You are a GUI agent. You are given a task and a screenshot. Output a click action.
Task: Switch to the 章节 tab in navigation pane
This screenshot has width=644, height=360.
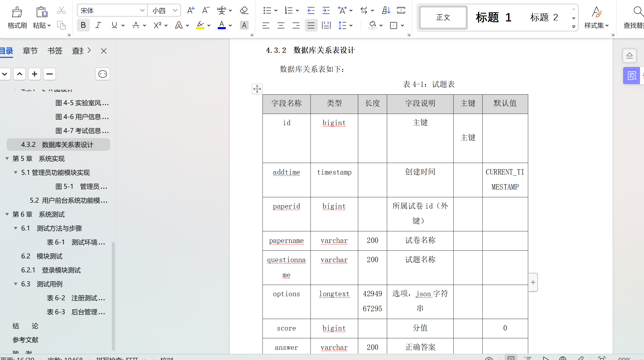(30, 51)
